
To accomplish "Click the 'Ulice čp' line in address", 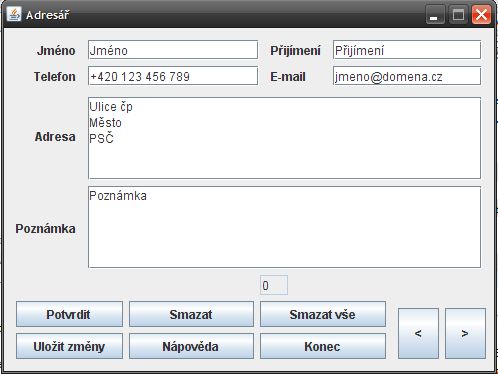I will pyautogui.click(x=111, y=107).
